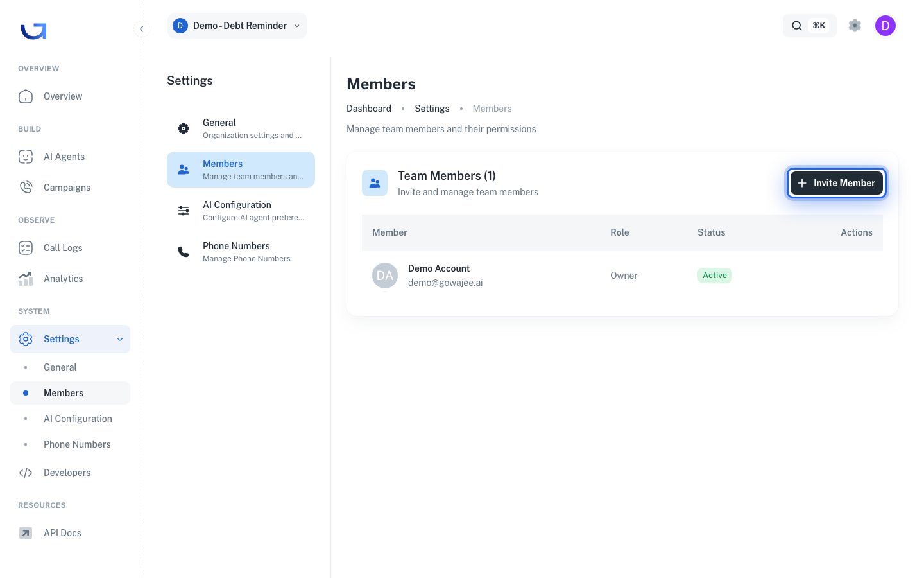The image size is (924, 578).
Task: Open the Campaigns phone icon
Action: click(26, 188)
